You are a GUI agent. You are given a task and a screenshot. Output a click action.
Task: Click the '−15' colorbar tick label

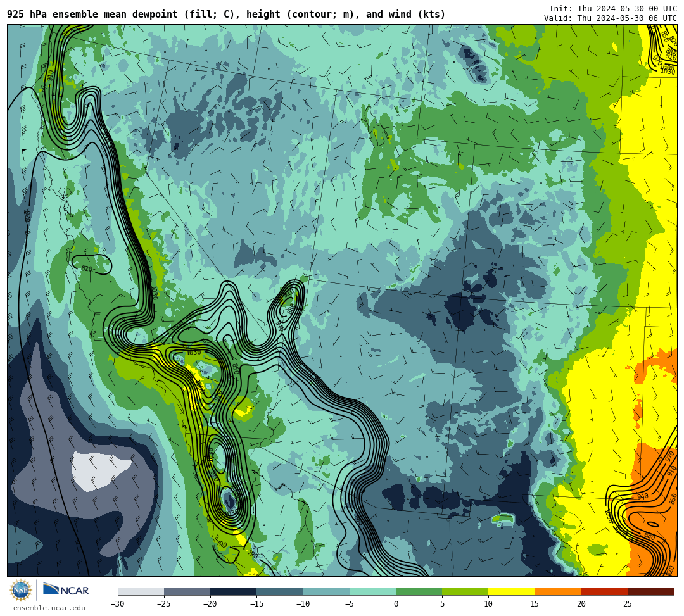point(256,604)
